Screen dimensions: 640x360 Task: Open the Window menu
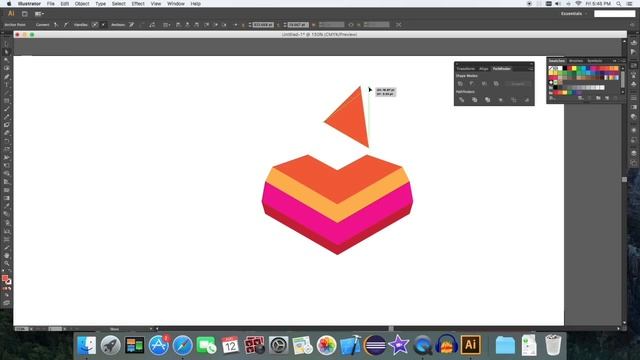[x=176, y=4]
